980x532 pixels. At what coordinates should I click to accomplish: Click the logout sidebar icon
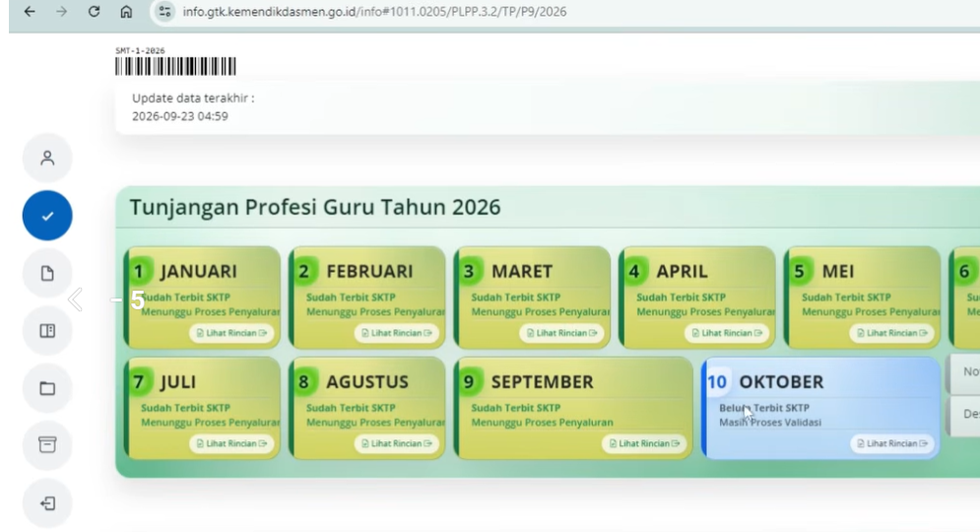tap(47, 503)
